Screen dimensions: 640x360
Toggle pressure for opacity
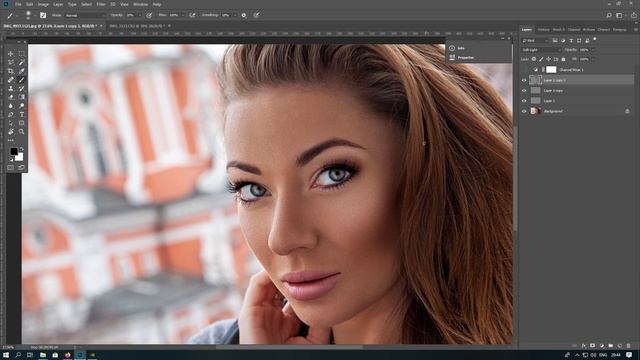[x=149, y=15]
